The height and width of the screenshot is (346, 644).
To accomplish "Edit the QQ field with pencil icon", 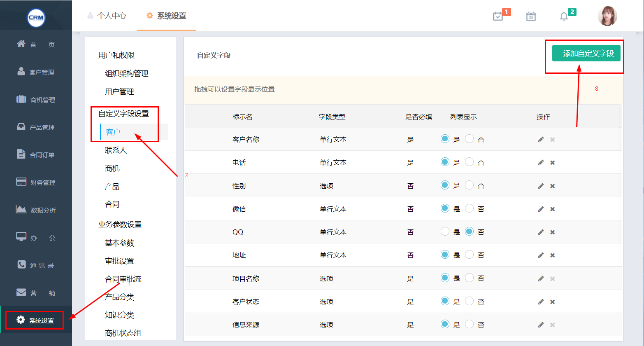I will [541, 232].
